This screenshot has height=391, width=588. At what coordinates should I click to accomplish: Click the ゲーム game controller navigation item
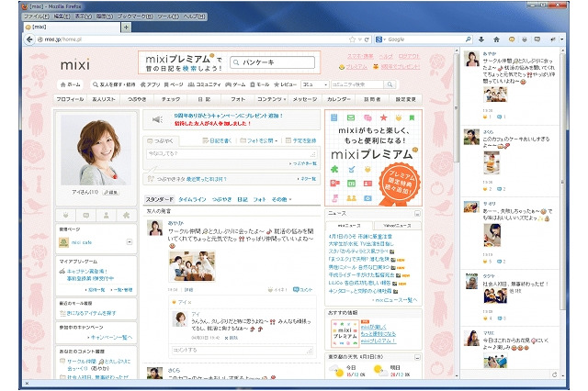[235, 84]
